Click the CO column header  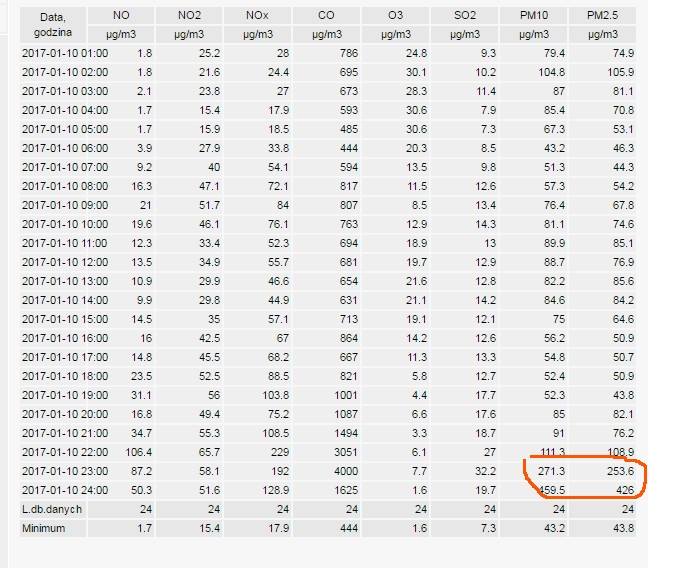point(326,16)
